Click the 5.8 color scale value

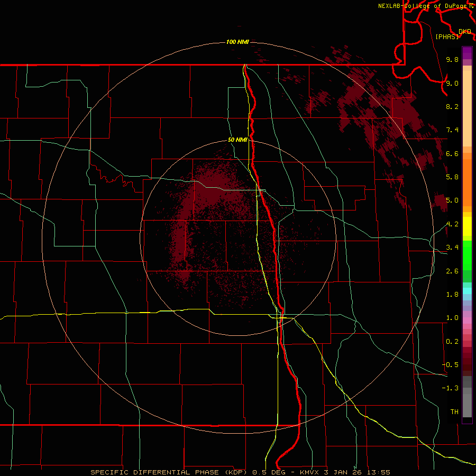(452, 177)
